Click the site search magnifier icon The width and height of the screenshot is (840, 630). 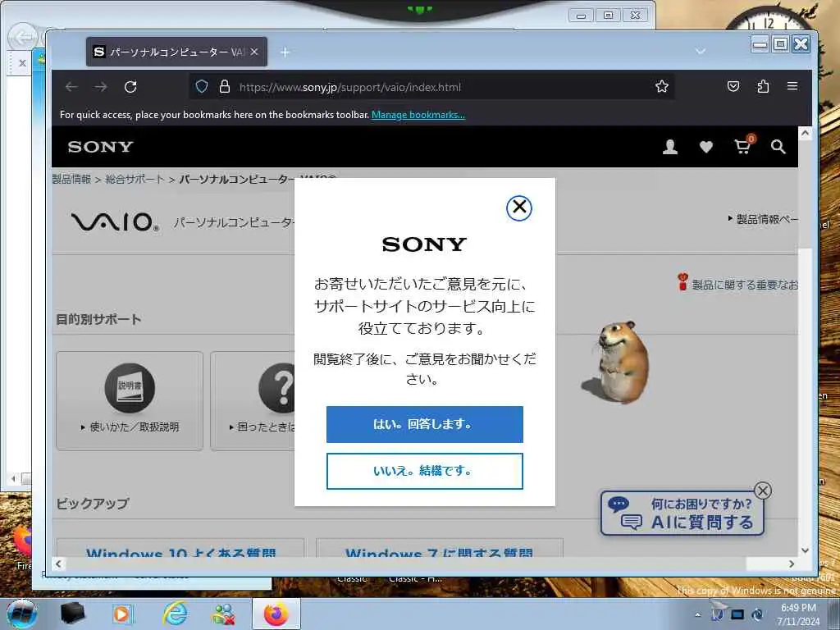tap(778, 147)
